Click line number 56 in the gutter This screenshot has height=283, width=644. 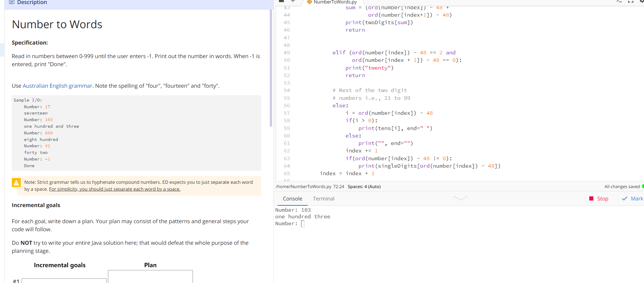coord(287,106)
